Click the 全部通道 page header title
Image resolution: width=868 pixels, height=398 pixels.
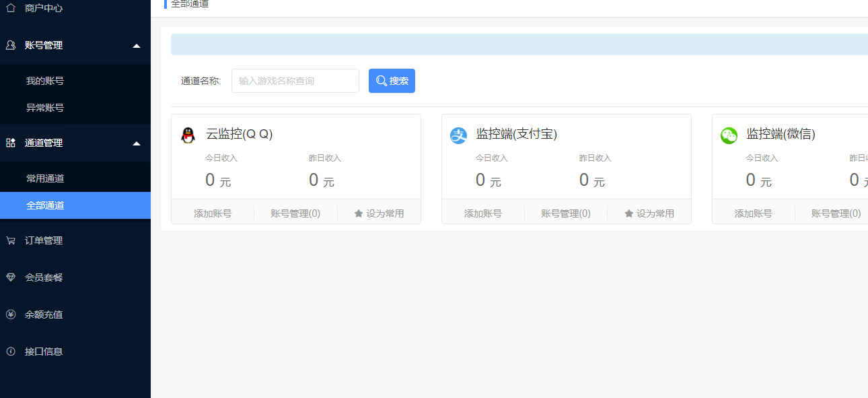[190, 4]
